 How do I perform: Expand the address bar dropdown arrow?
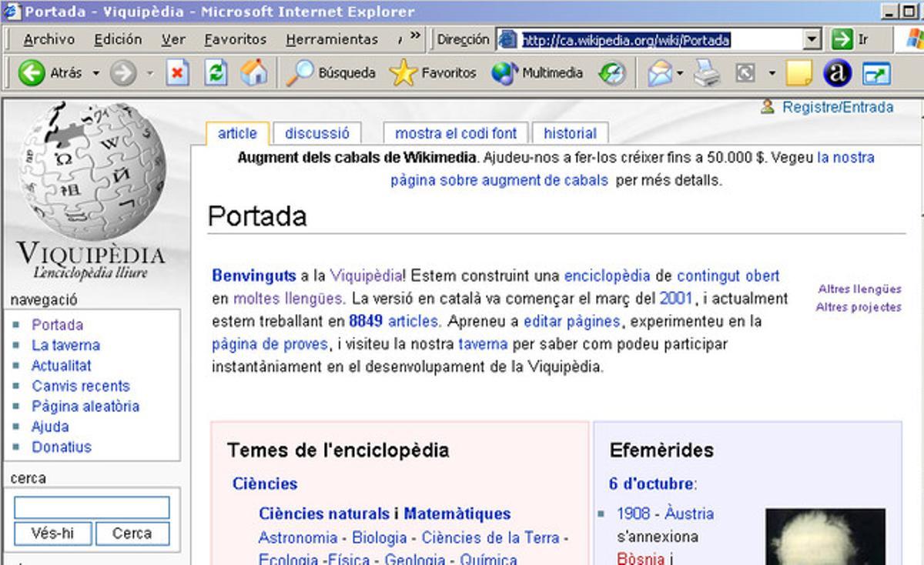(x=812, y=39)
